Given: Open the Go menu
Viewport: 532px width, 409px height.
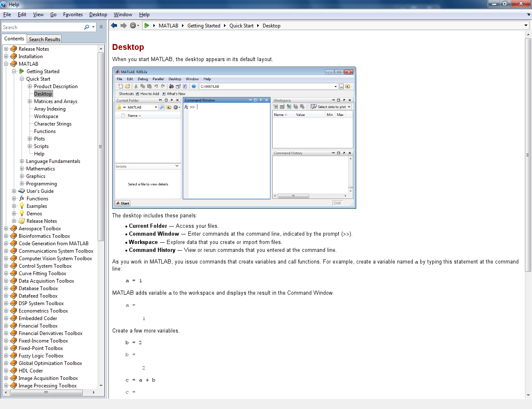Looking at the screenshot, I should (53, 15).
